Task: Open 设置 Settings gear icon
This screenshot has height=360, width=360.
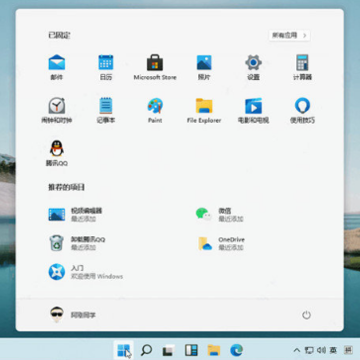Action: (x=253, y=67)
